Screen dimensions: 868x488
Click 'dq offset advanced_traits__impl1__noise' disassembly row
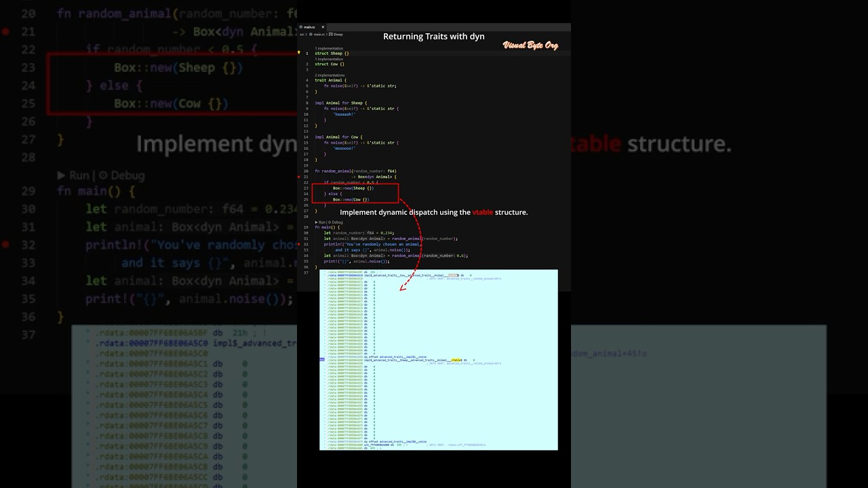click(x=395, y=357)
